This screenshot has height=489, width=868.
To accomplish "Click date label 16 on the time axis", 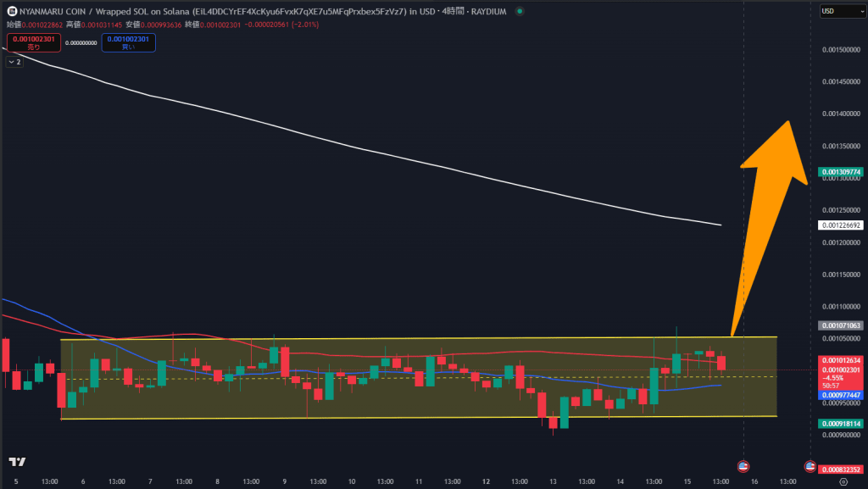I will click(754, 482).
